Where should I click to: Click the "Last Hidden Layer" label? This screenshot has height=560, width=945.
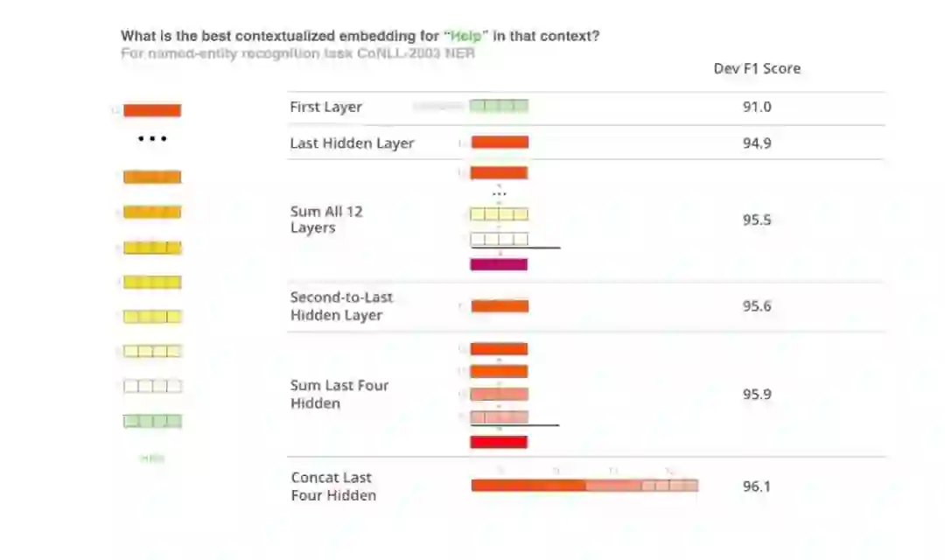coord(352,143)
